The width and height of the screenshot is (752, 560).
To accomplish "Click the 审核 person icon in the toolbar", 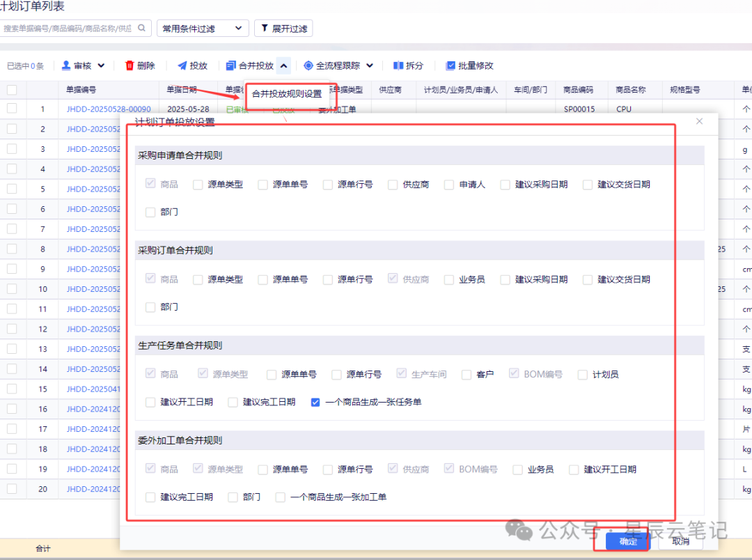I will pos(66,65).
